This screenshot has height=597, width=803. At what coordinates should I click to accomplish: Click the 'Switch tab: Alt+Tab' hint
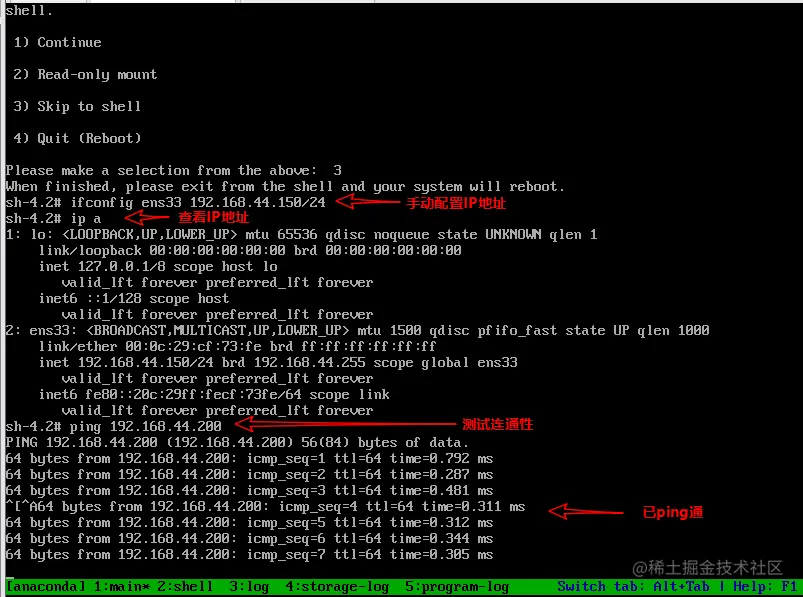point(633,587)
